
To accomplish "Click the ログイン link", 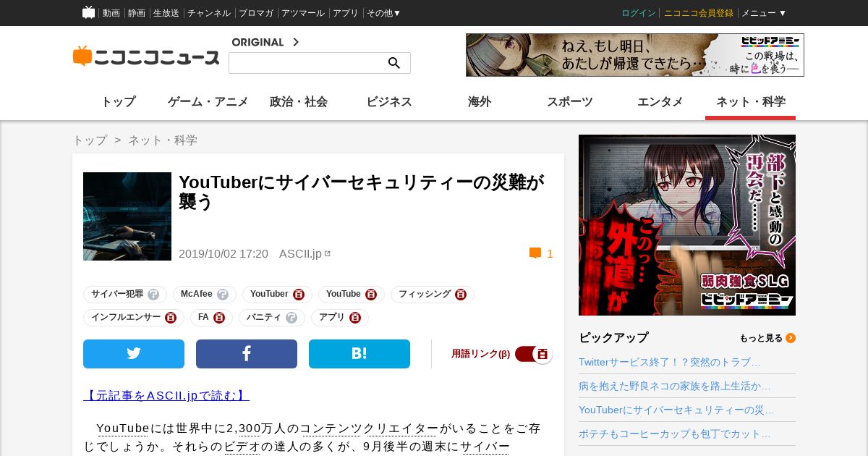I will 639,13.
